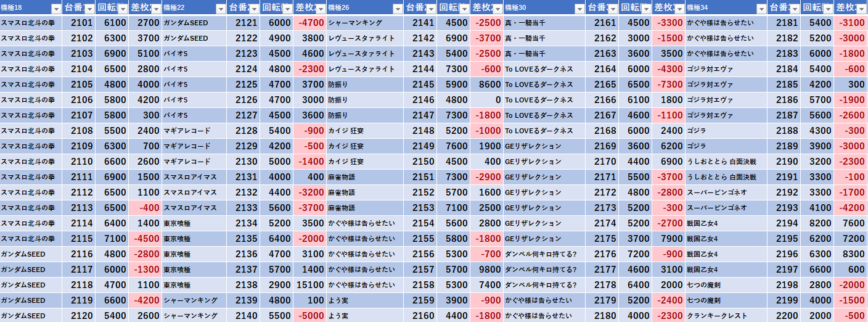Open 台番 filter arrow in the 機種30 group
Image resolution: width=868 pixels, height=322 pixels.
pos(612,9)
